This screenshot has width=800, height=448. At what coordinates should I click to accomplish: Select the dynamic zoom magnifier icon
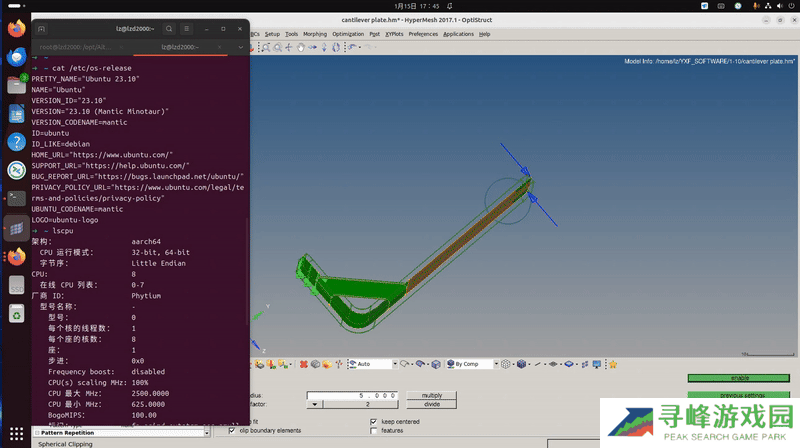[278, 47]
